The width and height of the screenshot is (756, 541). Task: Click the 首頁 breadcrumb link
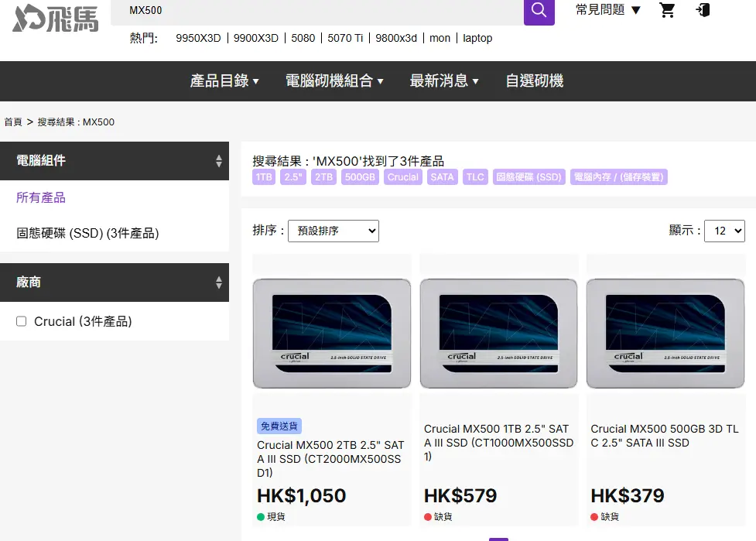point(13,122)
